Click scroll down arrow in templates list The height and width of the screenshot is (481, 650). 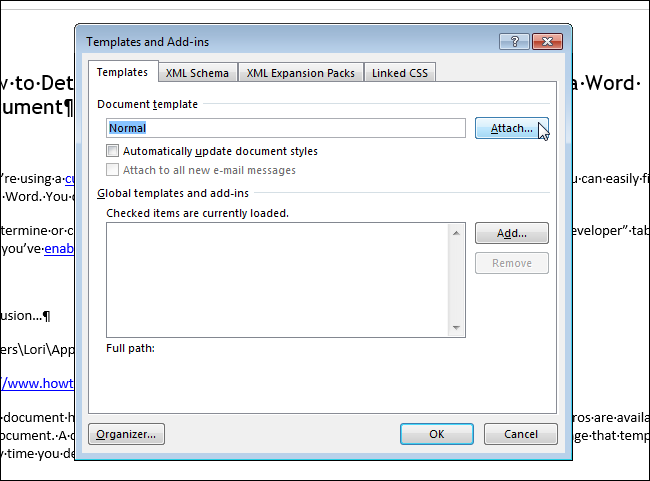[x=456, y=328]
